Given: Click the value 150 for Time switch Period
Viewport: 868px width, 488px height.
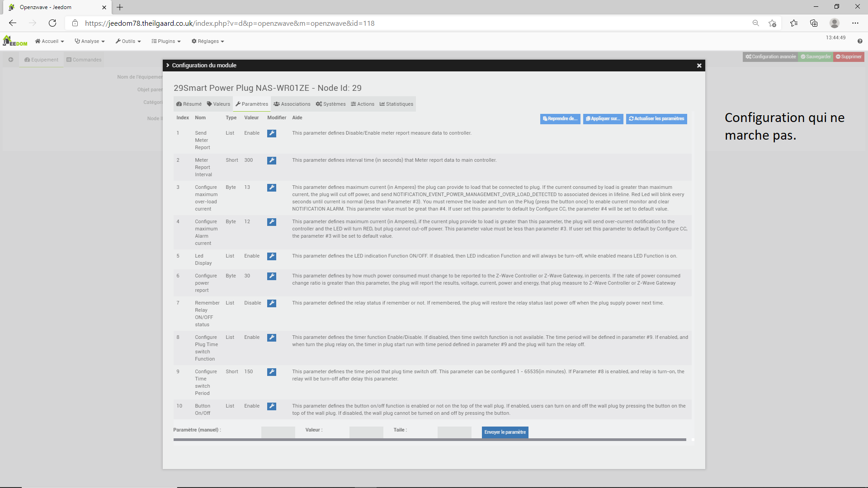Looking at the screenshot, I should 249,371.
